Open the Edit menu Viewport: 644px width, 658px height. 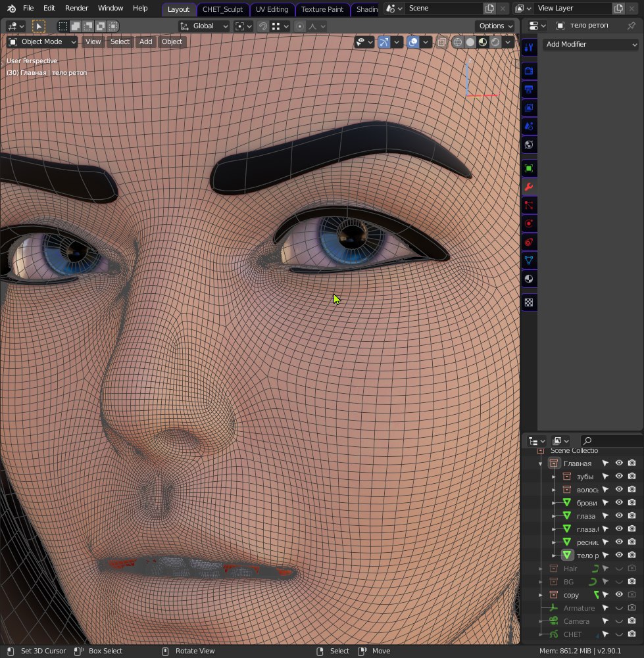49,9
